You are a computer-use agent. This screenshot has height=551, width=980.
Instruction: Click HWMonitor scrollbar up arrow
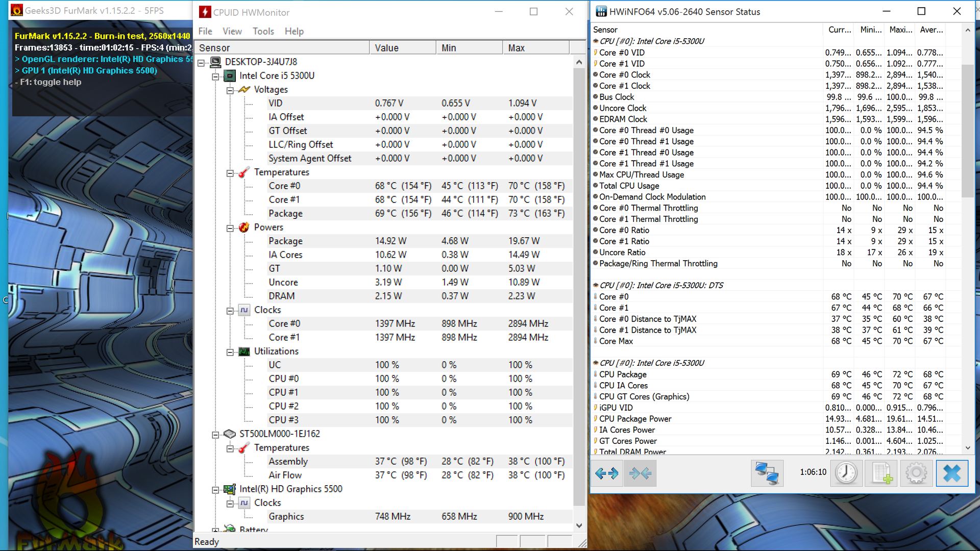(579, 62)
